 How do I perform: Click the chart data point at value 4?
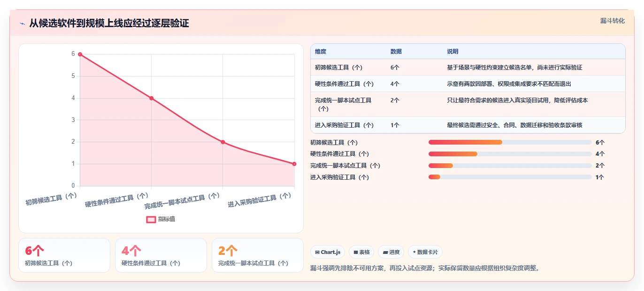point(151,98)
